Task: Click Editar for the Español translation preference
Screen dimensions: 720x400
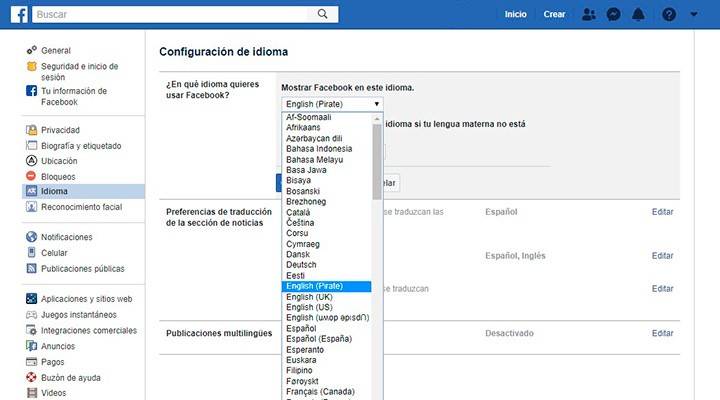Action: click(x=662, y=212)
